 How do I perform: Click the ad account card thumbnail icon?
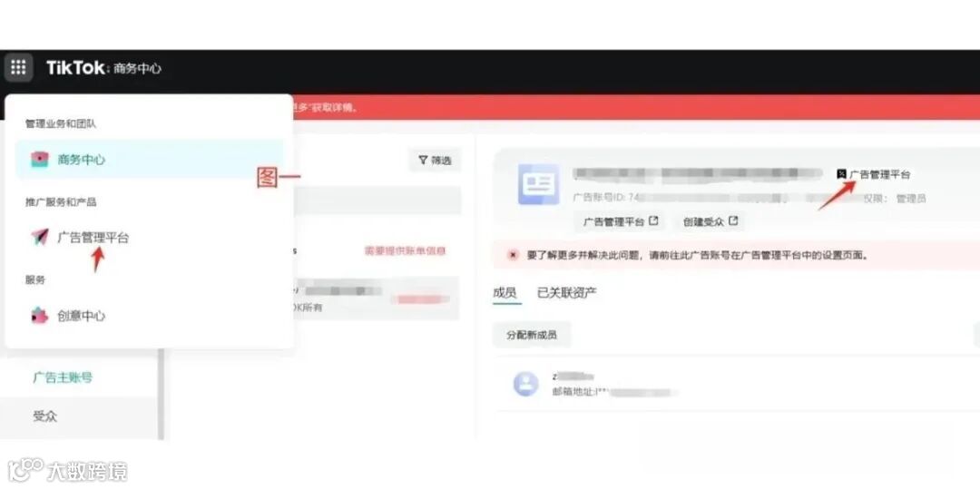point(538,184)
